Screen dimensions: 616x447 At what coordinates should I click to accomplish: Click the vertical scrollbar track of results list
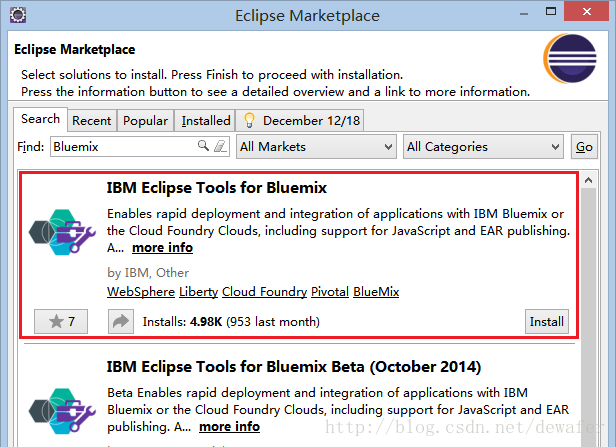(588, 317)
